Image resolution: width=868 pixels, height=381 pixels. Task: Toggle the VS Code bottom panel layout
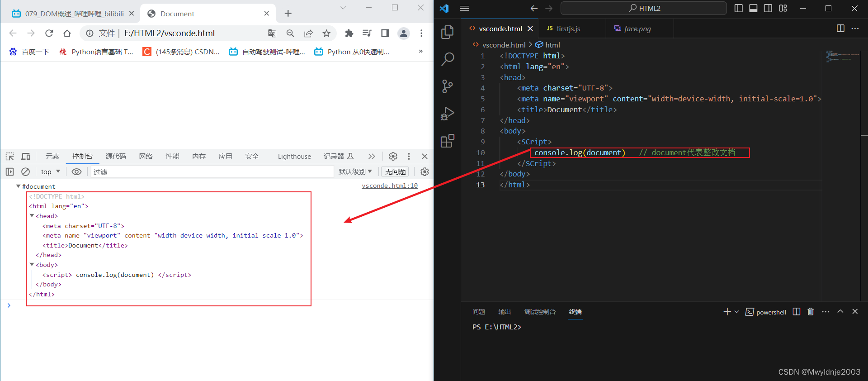pos(753,8)
